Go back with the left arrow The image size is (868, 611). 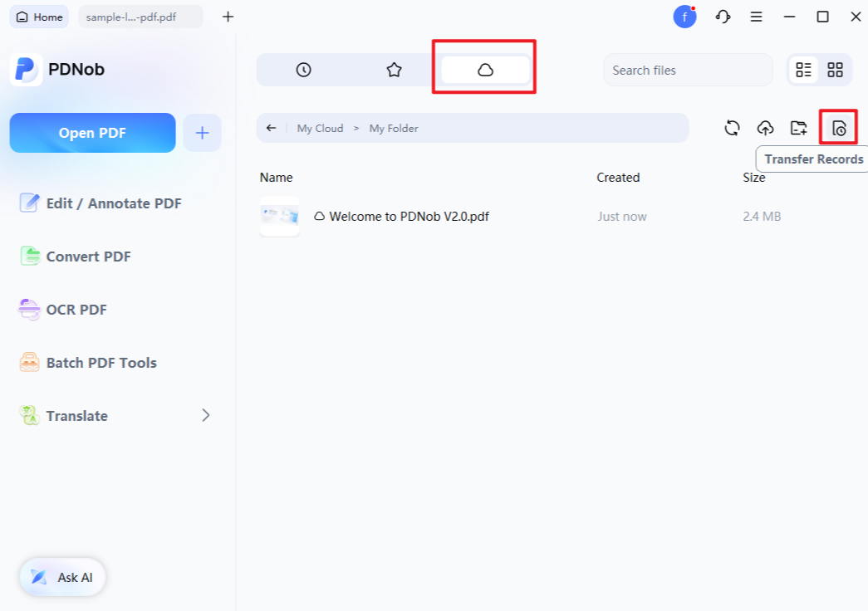point(271,128)
